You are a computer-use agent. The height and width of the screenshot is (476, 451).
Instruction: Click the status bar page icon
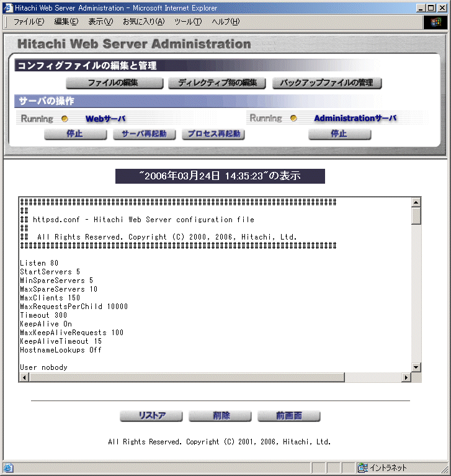[x=8, y=468]
